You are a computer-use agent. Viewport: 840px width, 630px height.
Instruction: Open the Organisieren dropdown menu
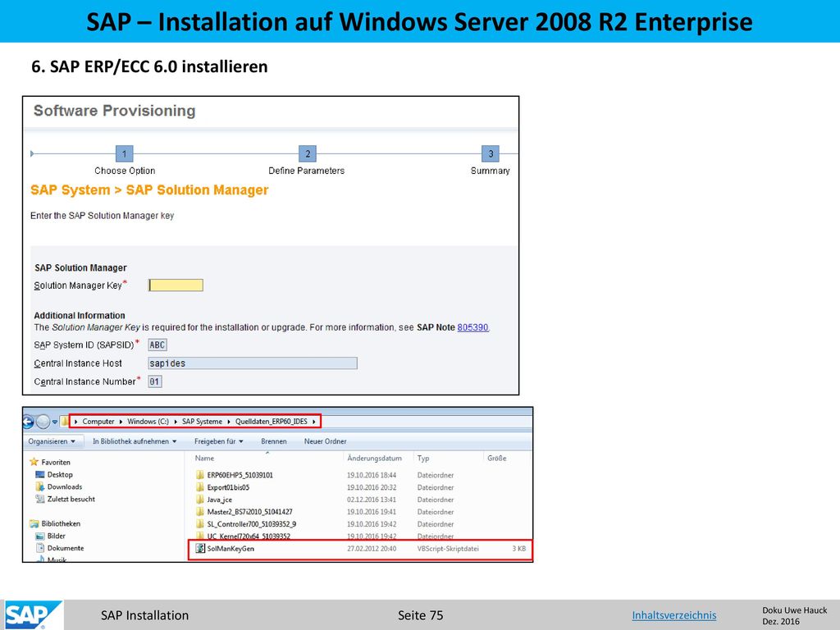[x=52, y=441]
